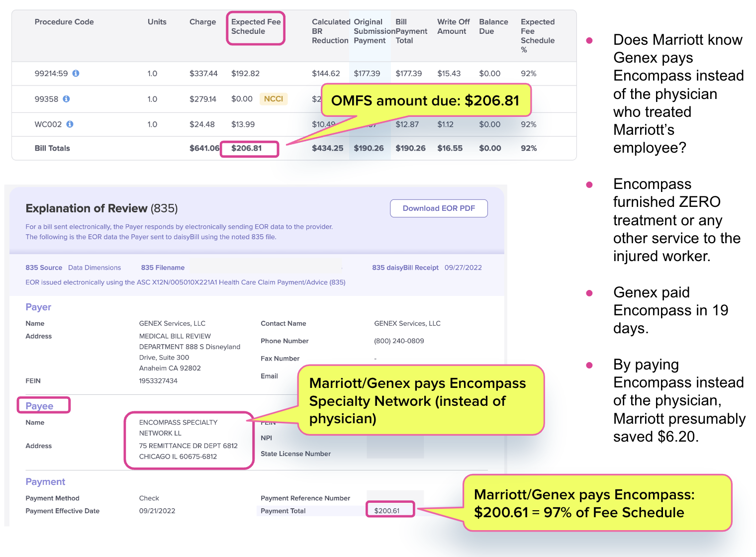
Task: Click the Explanation of Review (835) heading
Action: (x=101, y=208)
